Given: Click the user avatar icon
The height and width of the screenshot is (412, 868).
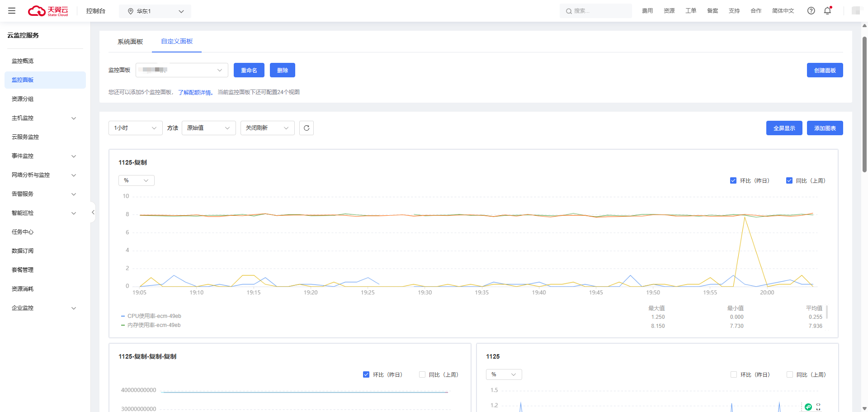Looking at the screenshot, I should pos(855,11).
